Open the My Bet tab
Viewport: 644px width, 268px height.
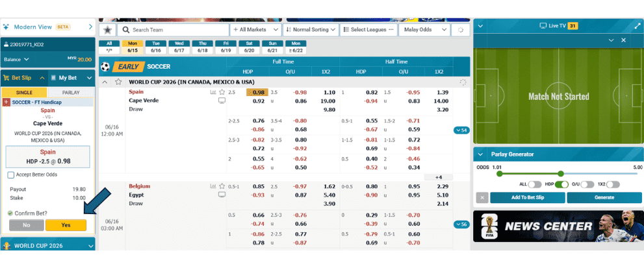pyautogui.click(x=71, y=78)
